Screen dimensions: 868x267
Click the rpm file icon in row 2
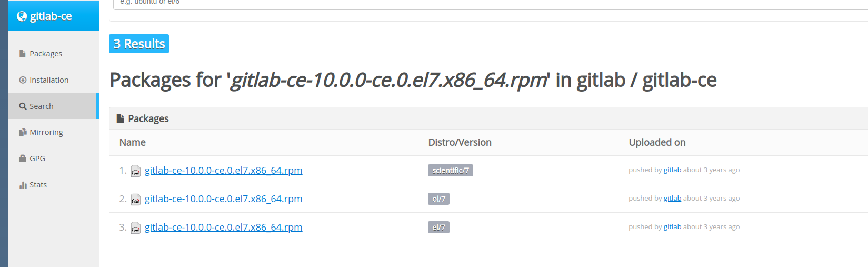(x=136, y=199)
